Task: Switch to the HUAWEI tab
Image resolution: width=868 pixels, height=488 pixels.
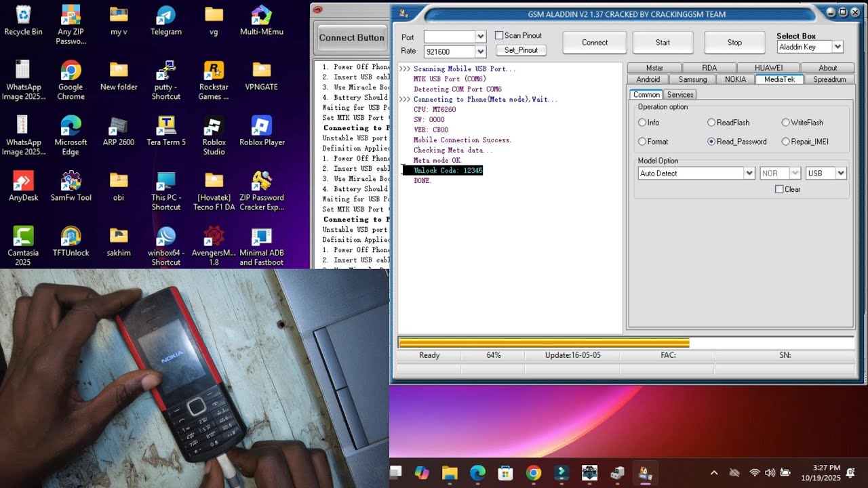Action: [x=769, y=68]
